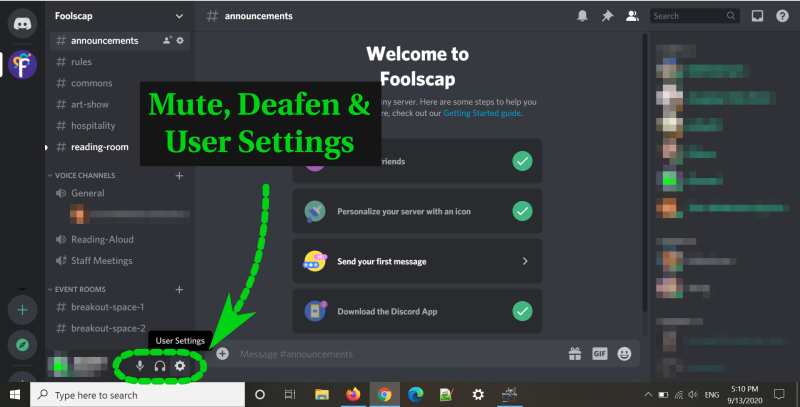Open the Windows Start menu
800x407 pixels.
click(15, 394)
